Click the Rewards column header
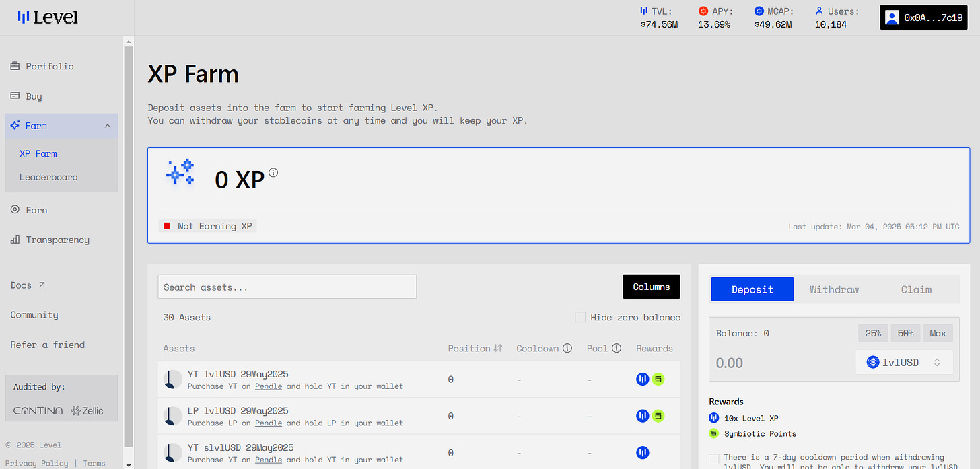980x469 pixels. pyautogui.click(x=654, y=348)
